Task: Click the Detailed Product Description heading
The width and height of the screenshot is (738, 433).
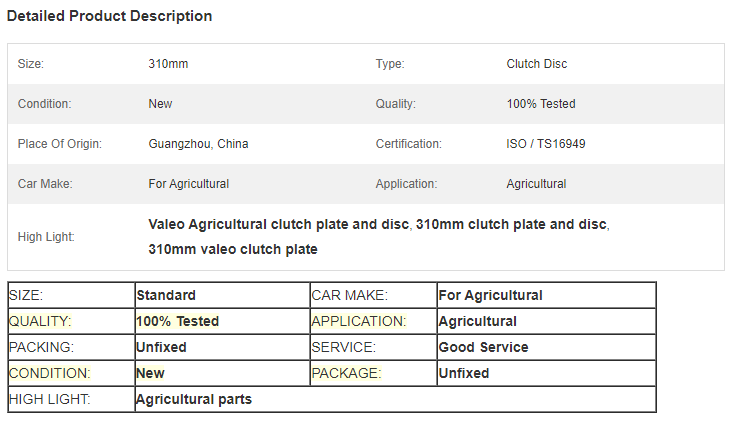Action: click(109, 16)
